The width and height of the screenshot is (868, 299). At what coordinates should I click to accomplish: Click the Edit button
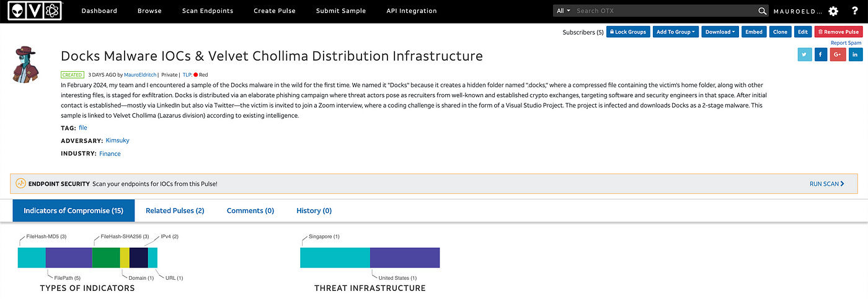(x=802, y=32)
